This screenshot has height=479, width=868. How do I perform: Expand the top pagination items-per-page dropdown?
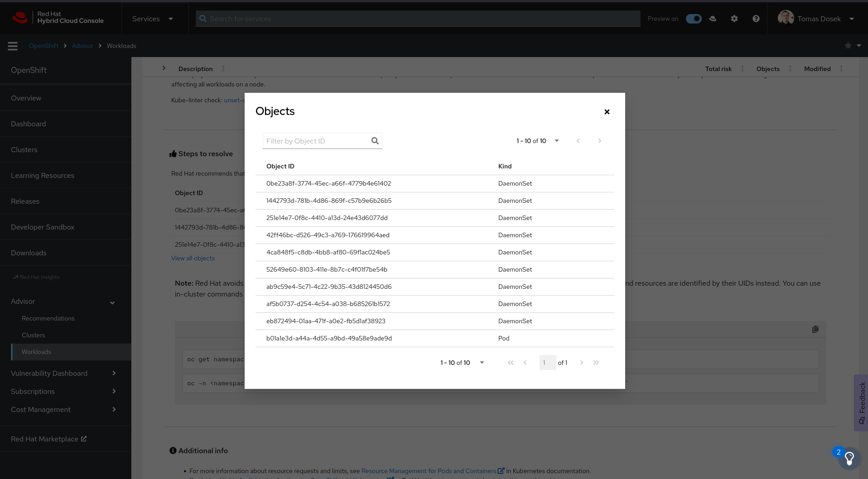(x=538, y=141)
